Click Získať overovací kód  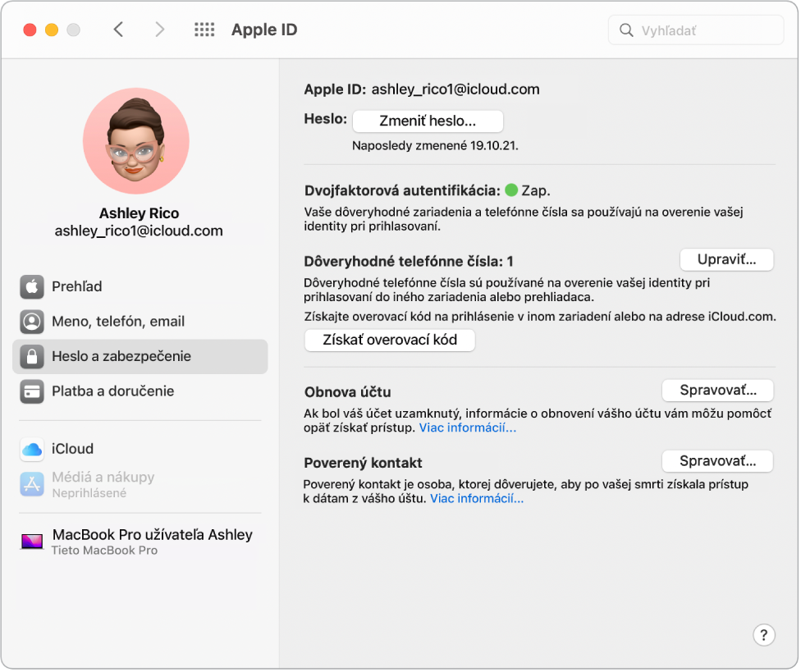pyautogui.click(x=389, y=340)
